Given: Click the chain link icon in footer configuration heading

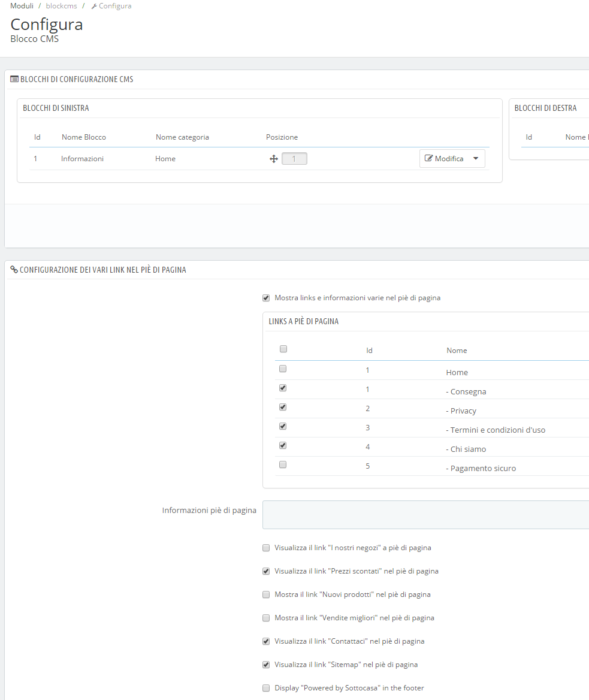Looking at the screenshot, I should tap(14, 270).
